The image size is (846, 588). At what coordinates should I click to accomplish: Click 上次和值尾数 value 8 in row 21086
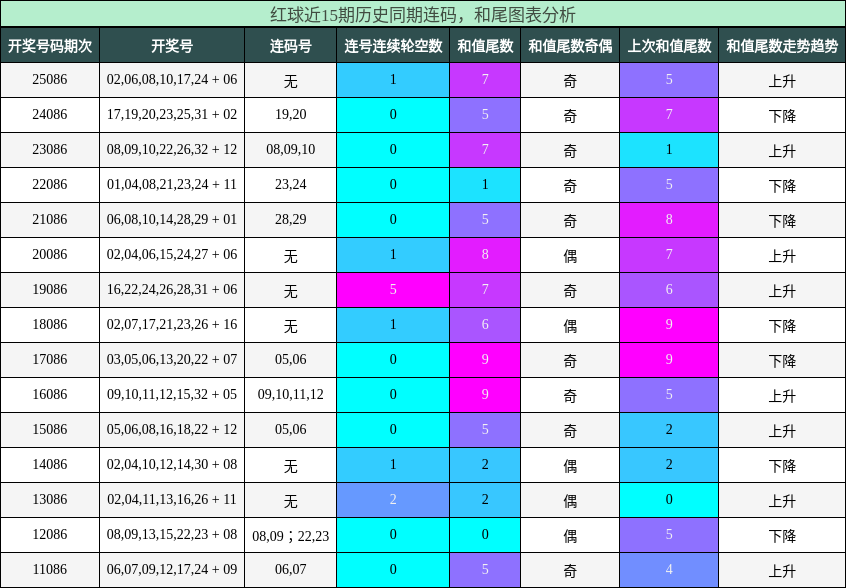pos(668,220)
